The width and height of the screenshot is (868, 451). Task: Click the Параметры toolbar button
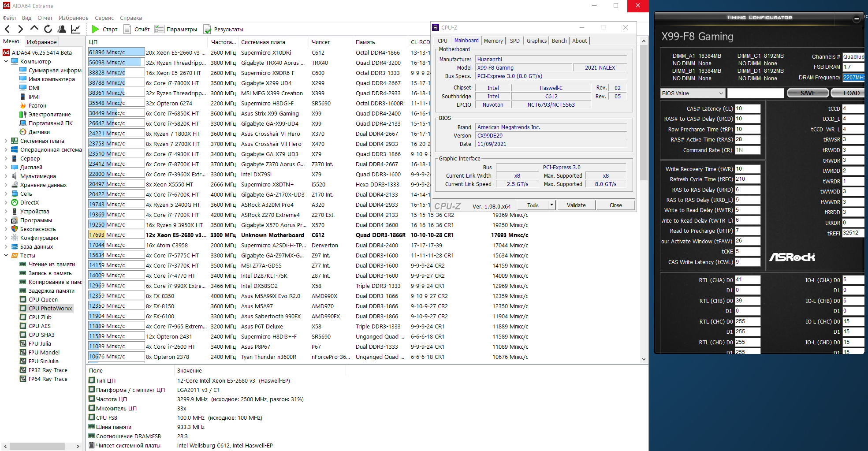coord(176,29)
